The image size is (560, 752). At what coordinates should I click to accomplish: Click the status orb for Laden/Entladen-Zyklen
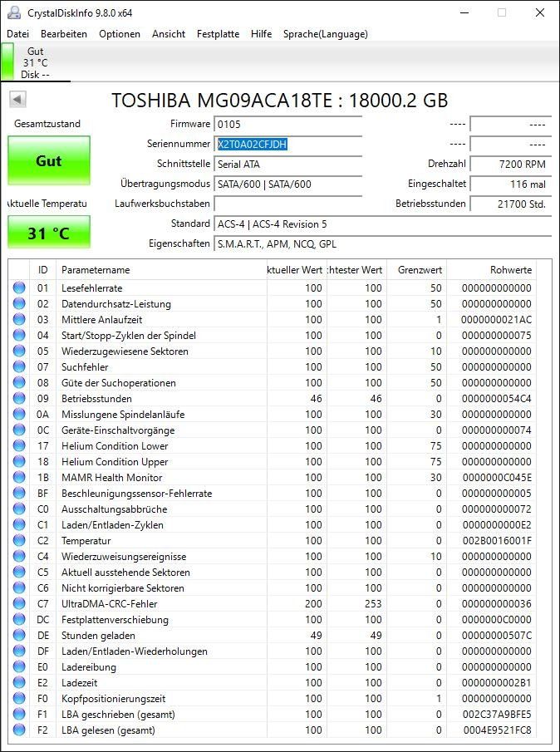point(19,524)
